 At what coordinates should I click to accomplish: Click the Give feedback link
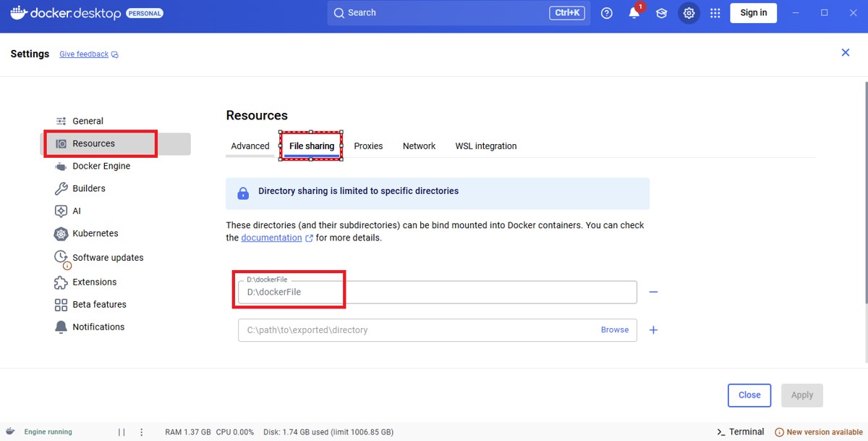84,54
